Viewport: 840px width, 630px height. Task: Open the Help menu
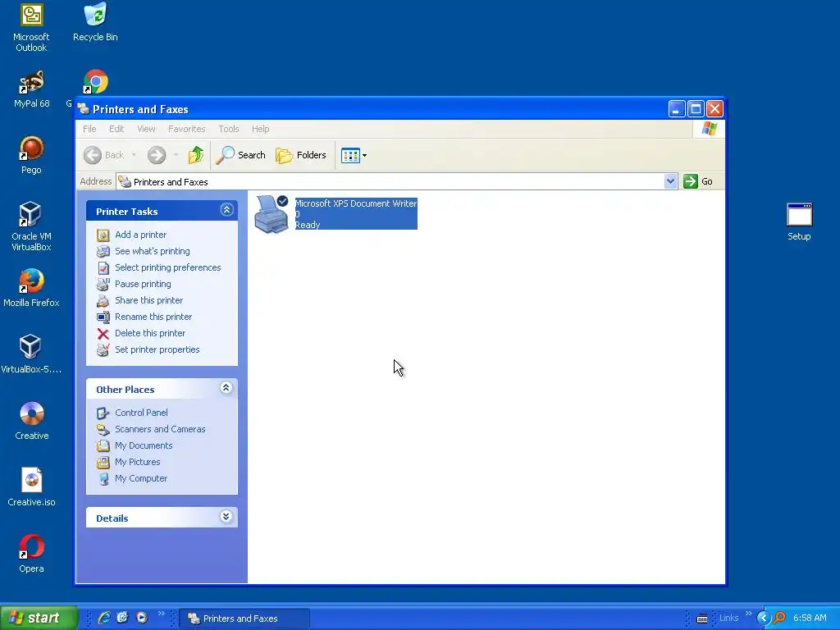[260, 129]
